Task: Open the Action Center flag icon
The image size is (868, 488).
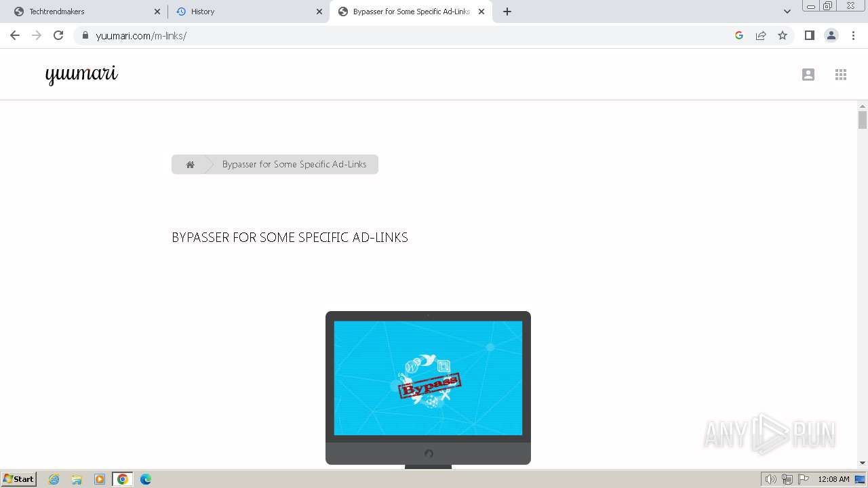Action: coord(804,479)
